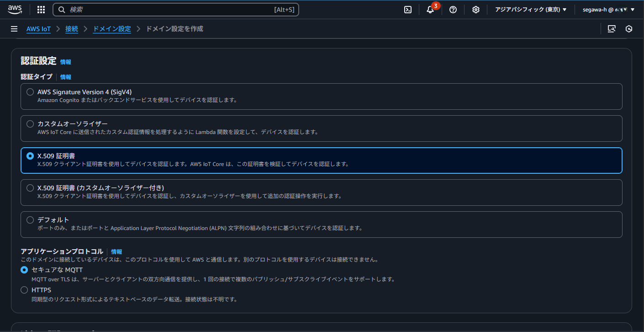This screenshot has height=332, width=644.
Task: Go to 接続 breadcrumb link
Action: click(72, 29)
